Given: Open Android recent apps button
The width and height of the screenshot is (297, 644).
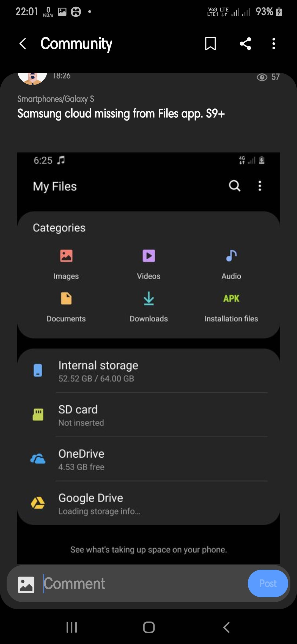Looking at the screenshot, I should click(71, 627).
